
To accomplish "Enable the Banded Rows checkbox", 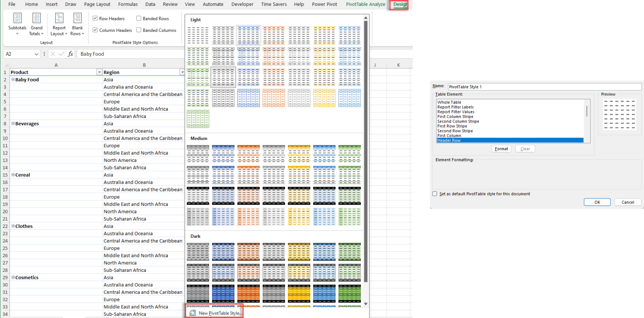I will coord(138,18).
